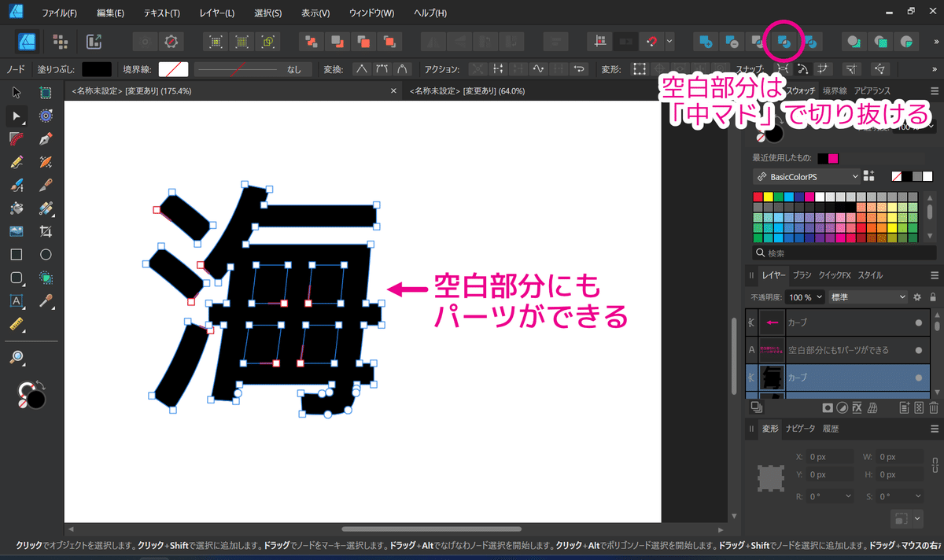
Task: Select the Move tool arrow
Action: (17, 94)
